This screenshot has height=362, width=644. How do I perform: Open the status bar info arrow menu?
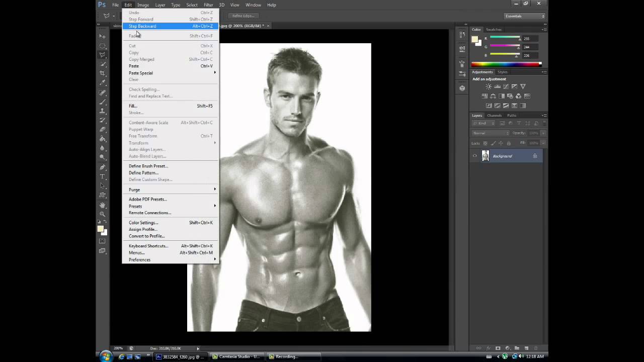(x=198, y=348)
